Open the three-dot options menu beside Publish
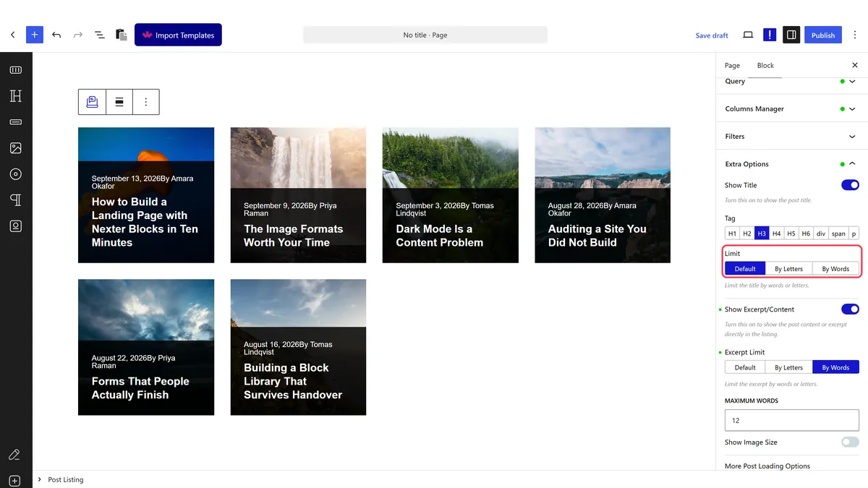 click(855, 35)
